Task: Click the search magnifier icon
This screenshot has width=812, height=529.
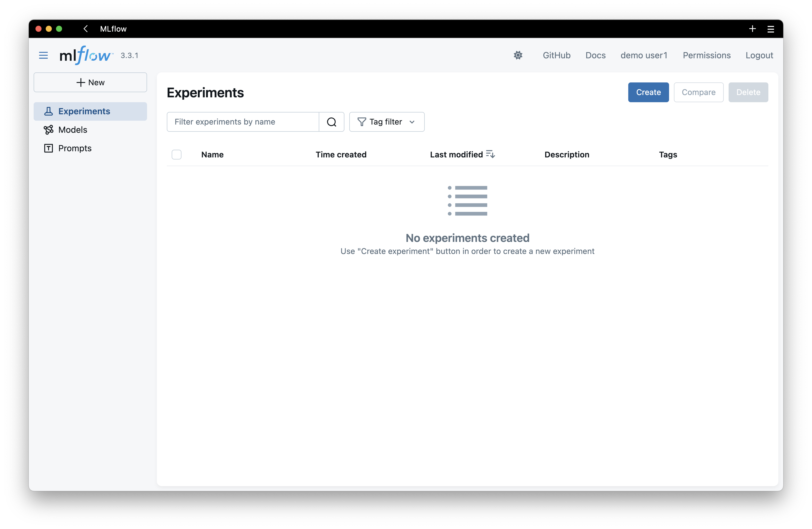Action: (331, 122)
